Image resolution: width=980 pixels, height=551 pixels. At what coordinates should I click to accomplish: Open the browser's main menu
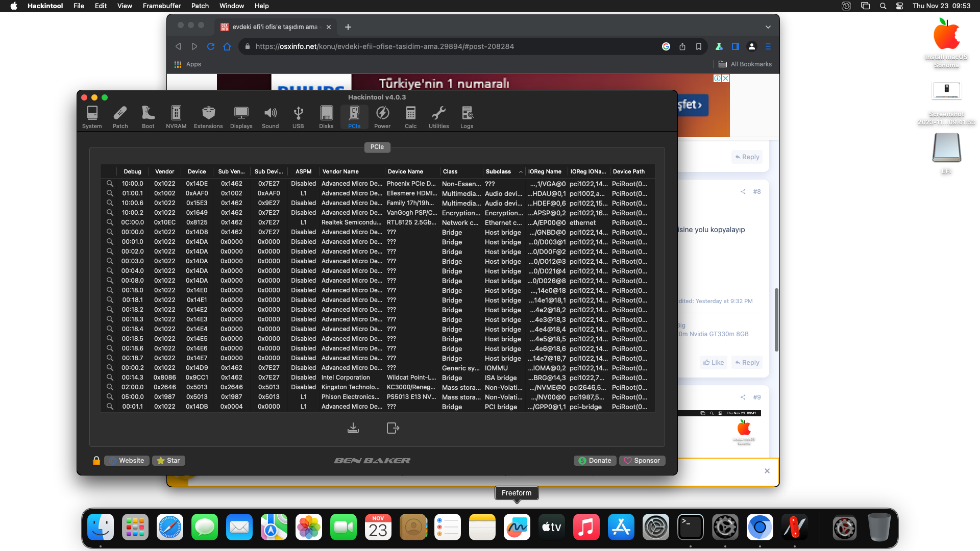[x=768, y=46]
